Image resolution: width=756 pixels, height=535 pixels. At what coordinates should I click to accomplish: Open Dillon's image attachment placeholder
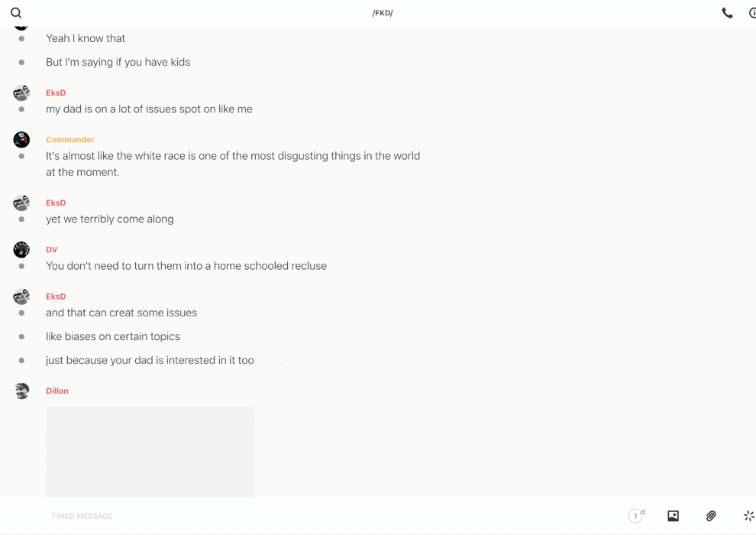pyautogui.click(x=150, y=451)
